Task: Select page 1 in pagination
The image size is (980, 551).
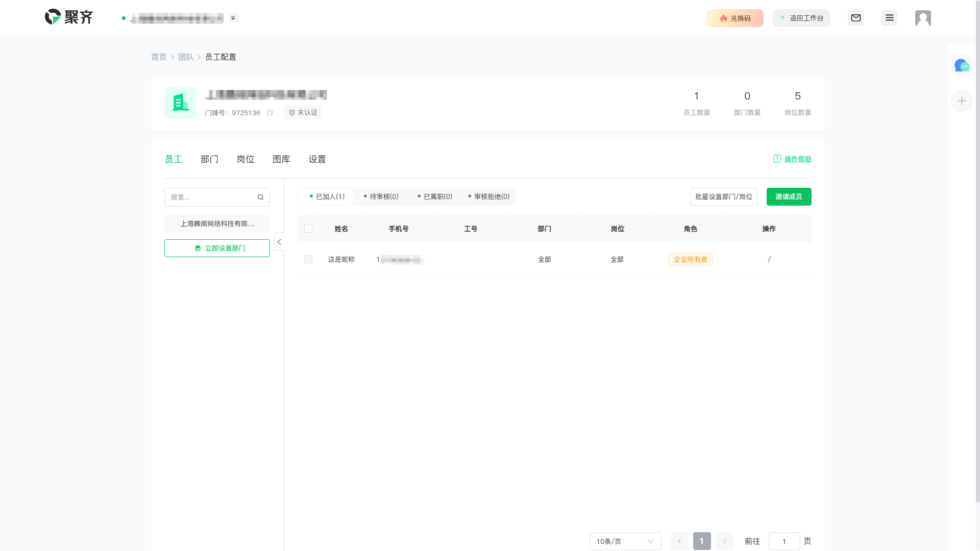Action: (x=702, y=541)
